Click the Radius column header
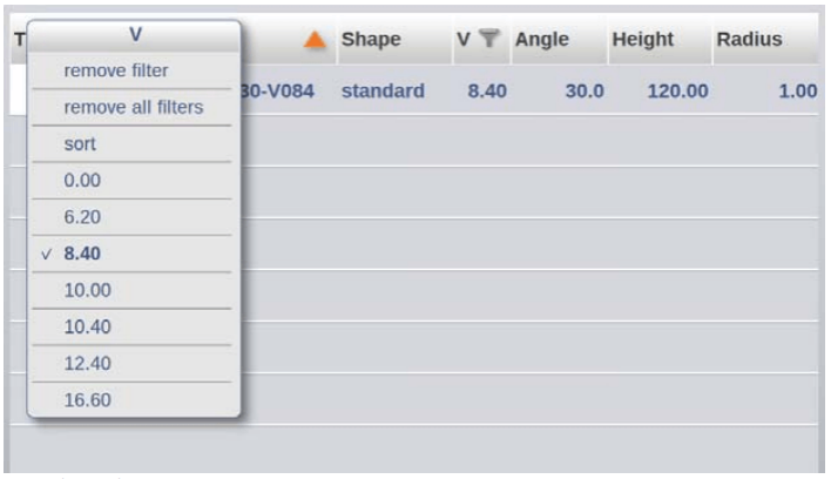 tap(749, 40)
